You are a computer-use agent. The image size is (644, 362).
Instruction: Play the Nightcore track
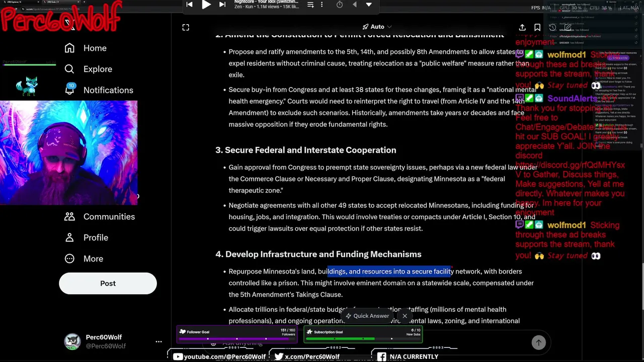pyautogui.click(x=206, y=5)
